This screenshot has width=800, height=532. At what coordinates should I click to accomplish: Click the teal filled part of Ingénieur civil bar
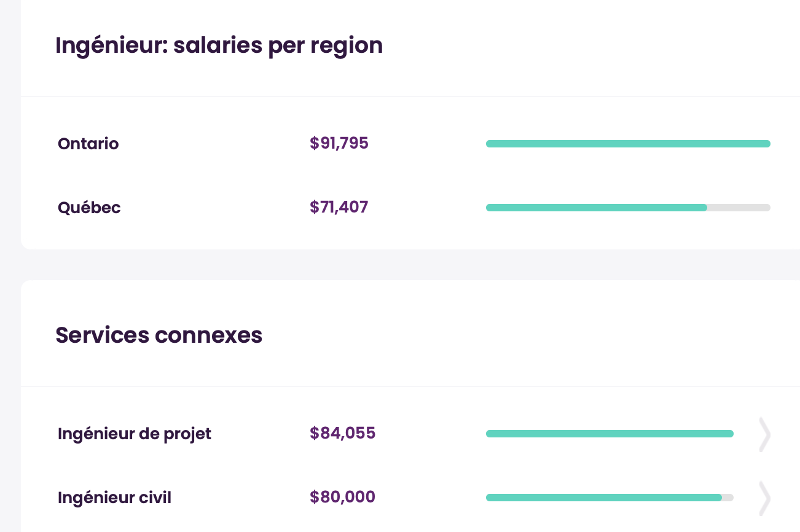pyautogui.click(x=603, y=498)
